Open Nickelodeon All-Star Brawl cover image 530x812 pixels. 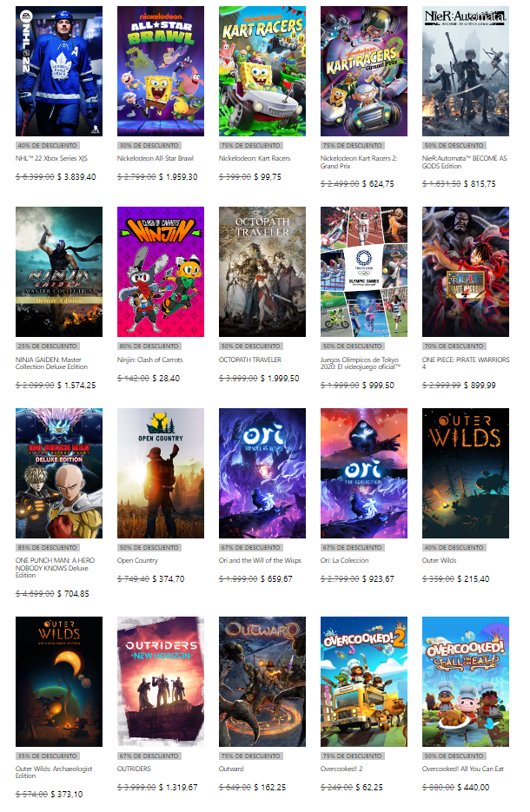[x=161, y=71]
